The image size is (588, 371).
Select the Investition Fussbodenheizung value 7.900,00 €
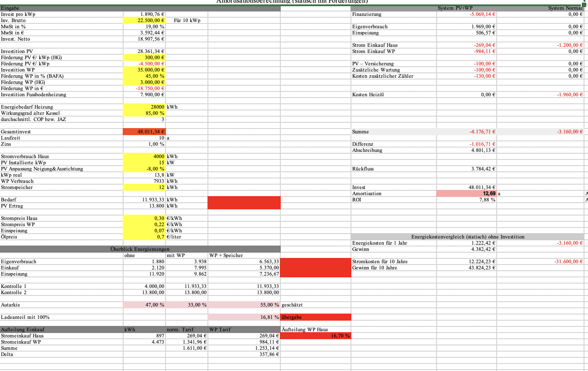tap(152, 95)
